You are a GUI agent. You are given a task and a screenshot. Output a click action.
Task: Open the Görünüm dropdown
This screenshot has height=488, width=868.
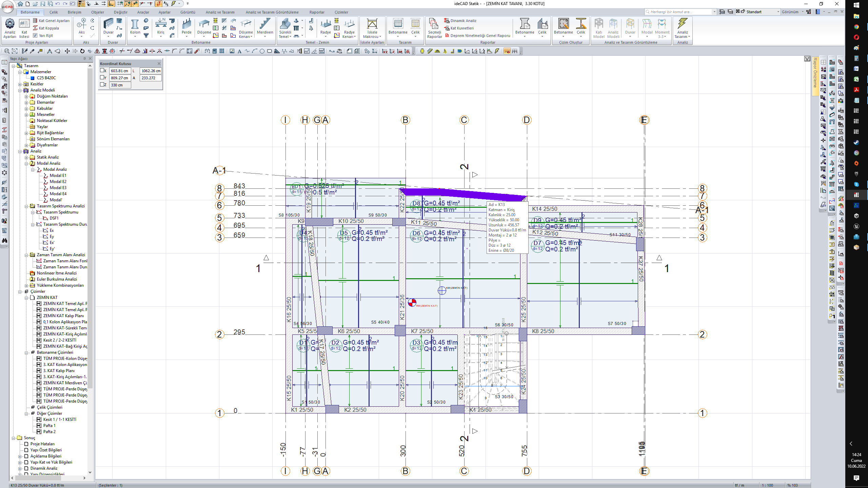point(793,12)
